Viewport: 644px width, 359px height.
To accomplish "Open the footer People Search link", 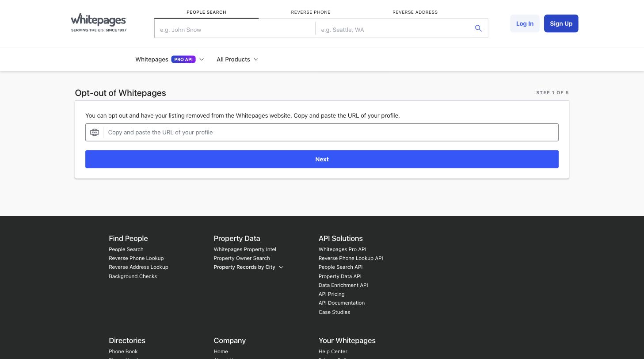I will click(x=126, y=249).
